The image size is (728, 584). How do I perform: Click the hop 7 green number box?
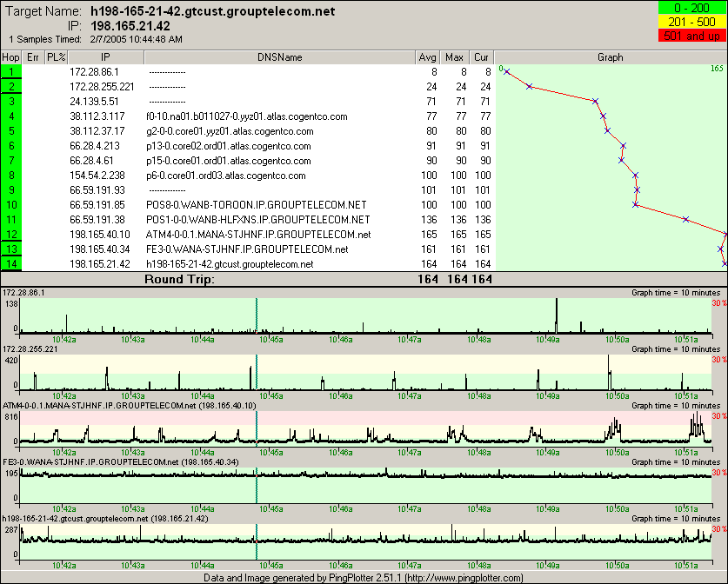point(11,160)
